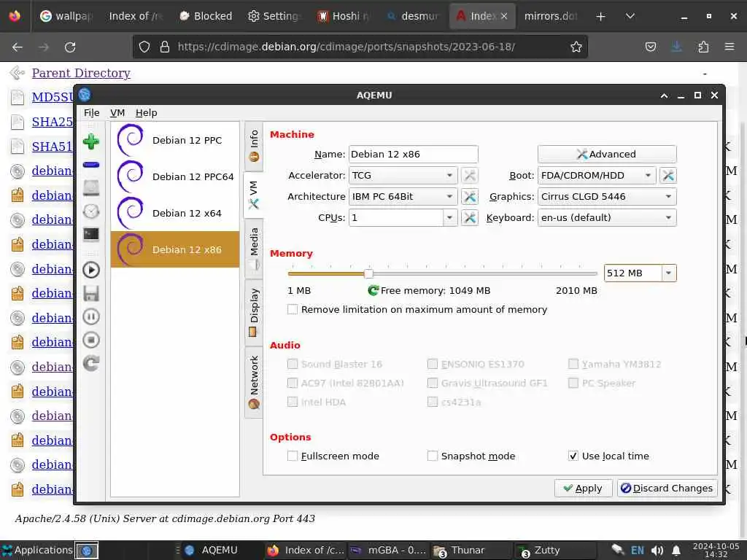Screen dimensions: 747x560
Task: Click the Name field with Debian 12 x86
Action: tap(413, 155)
